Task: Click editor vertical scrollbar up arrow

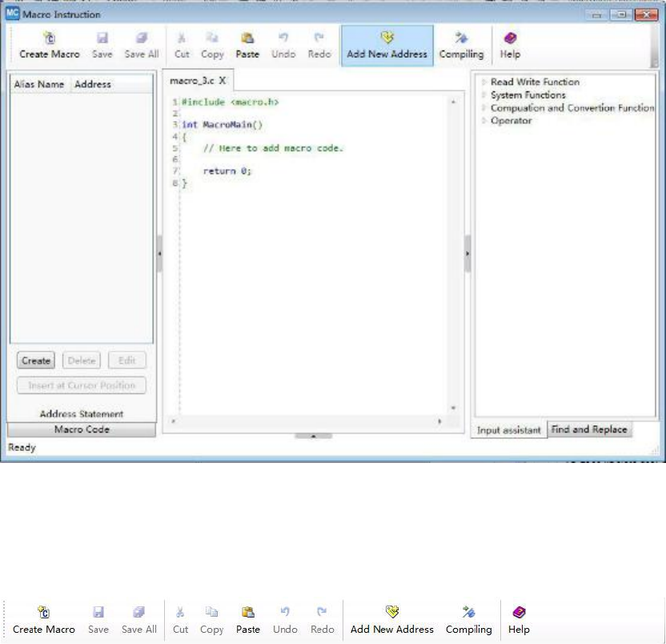Action: click(453, 102)
